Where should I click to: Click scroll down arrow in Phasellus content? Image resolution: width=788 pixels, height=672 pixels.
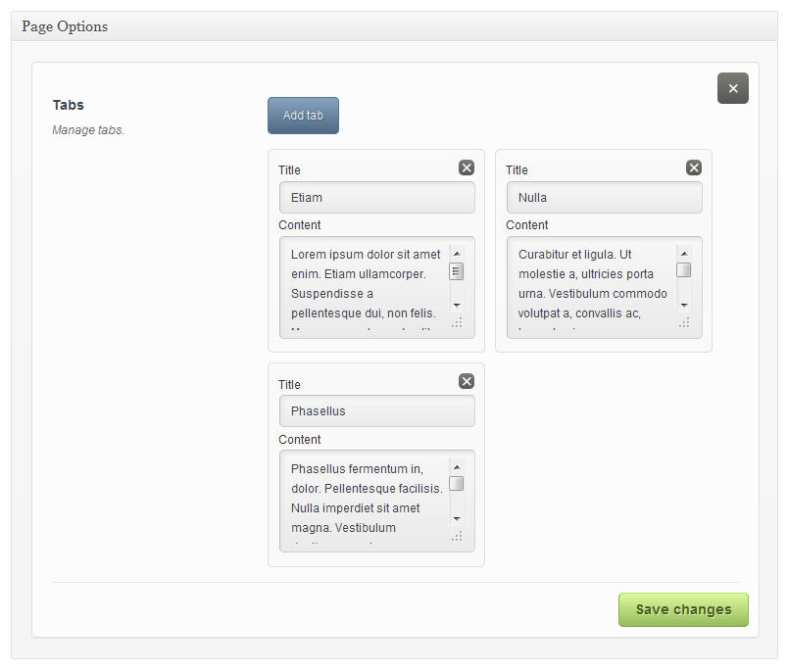457,518
